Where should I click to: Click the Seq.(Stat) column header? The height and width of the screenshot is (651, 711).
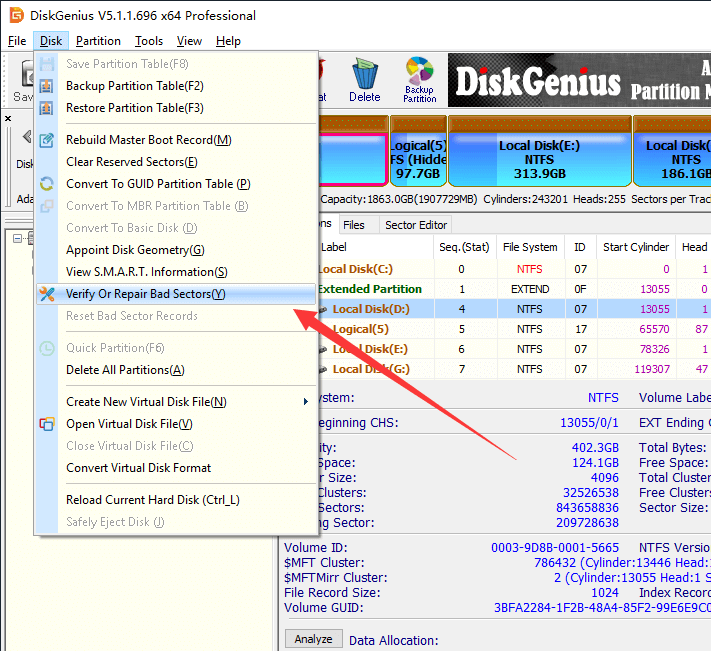(x=464, y=247)
